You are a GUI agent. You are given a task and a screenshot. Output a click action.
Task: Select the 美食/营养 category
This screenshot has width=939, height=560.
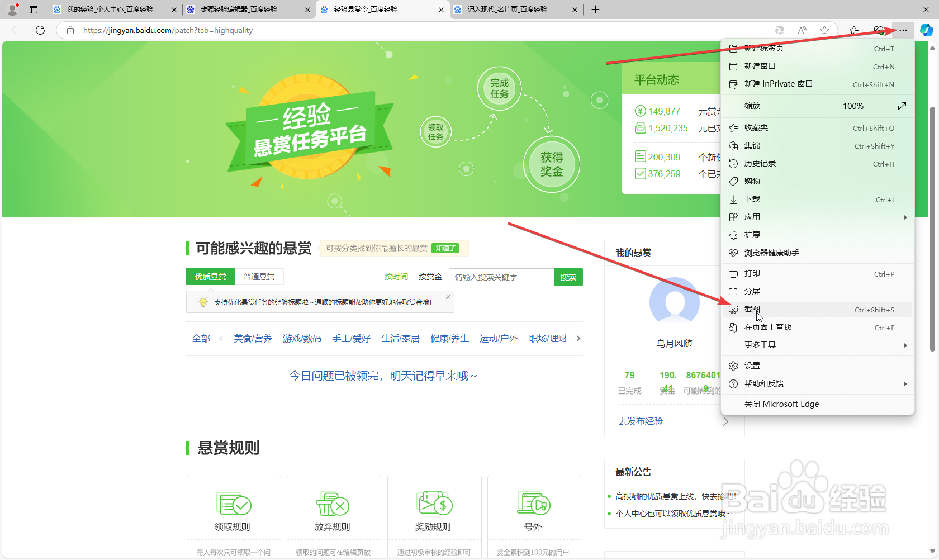253,338
